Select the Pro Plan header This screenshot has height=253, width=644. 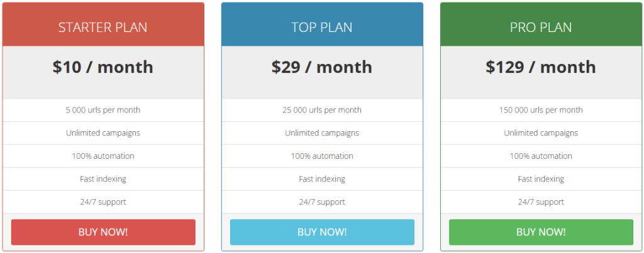[541, 28]
